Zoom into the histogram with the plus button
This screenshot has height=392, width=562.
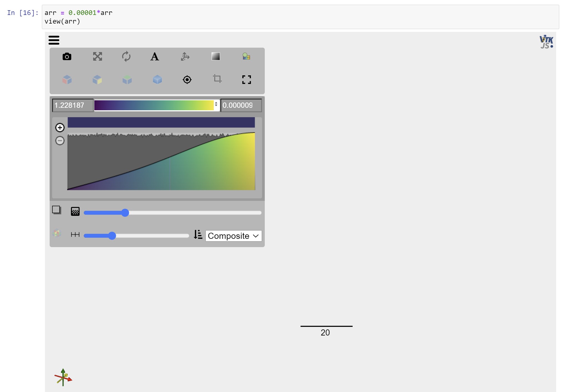(60, 127)
